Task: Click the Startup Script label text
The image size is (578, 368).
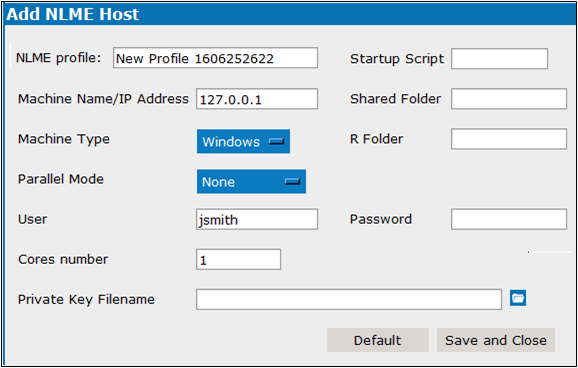Action: (397, 59)
